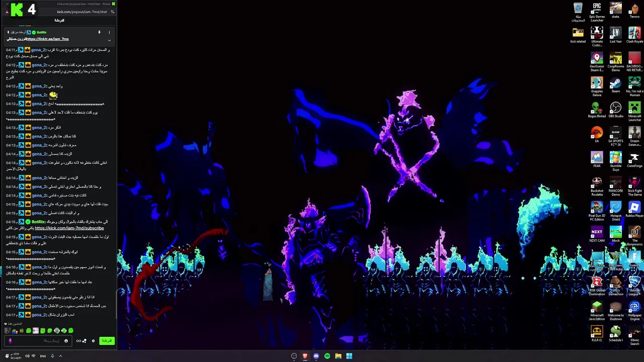Image resolution: width=644 pixels, height=362 pixels.
Task: Open the Clash Royale shortcut
Action: click(x=634, y=35)
